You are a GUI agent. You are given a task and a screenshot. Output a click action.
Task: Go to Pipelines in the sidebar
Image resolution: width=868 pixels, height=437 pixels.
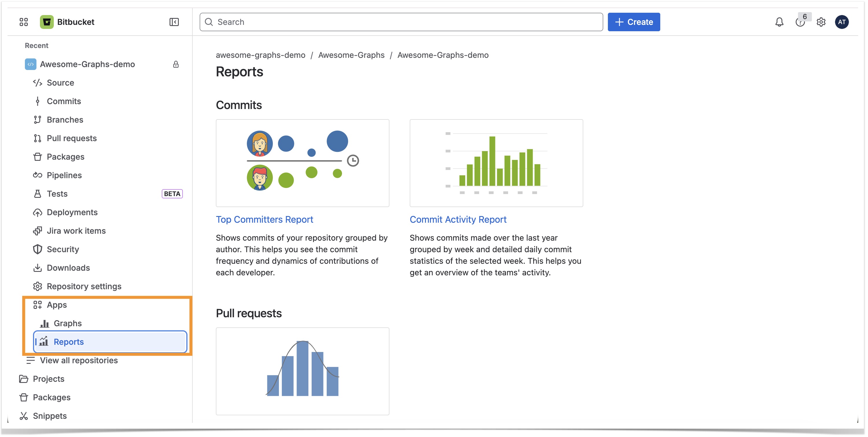[64, 175]
